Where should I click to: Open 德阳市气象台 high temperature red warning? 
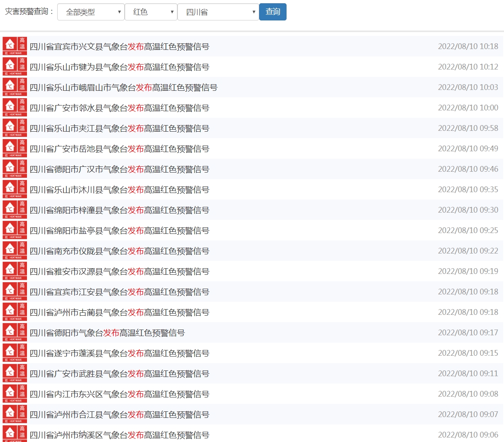tap(107, 333)
